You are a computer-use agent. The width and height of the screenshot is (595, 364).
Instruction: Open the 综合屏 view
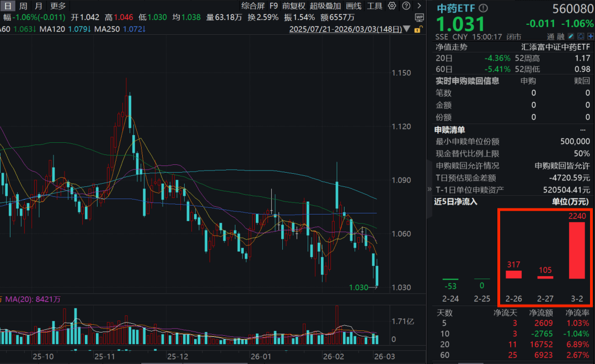coord(253,6)
